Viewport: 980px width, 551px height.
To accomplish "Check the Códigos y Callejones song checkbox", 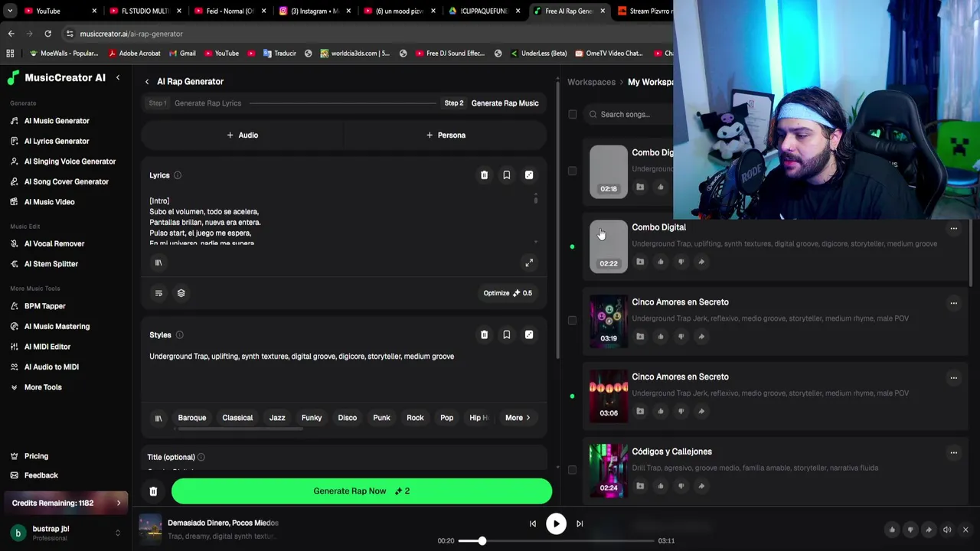I will [572, 470].
